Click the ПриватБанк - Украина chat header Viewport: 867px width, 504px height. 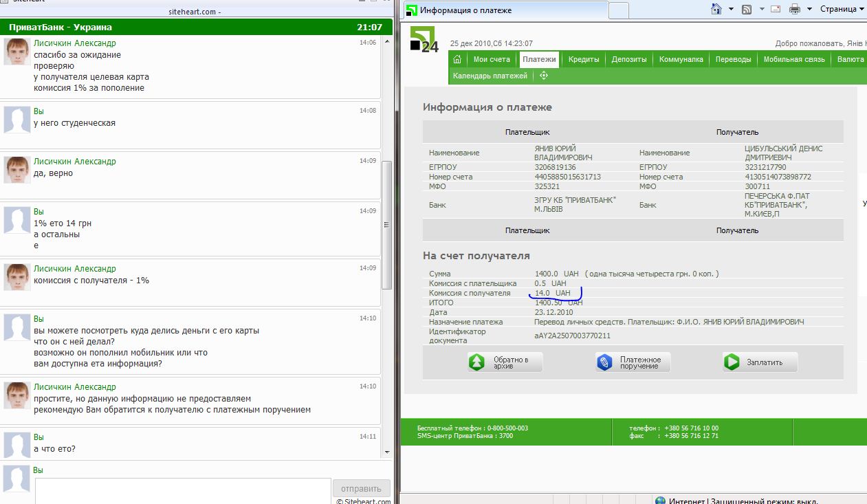(x=195, y=27)
